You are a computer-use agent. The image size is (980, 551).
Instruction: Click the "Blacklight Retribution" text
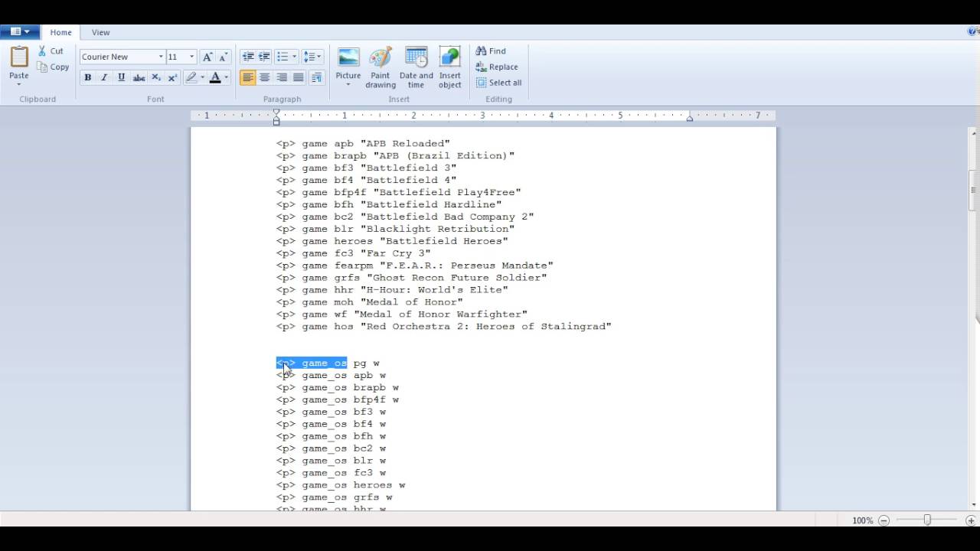tap(437, 229)
